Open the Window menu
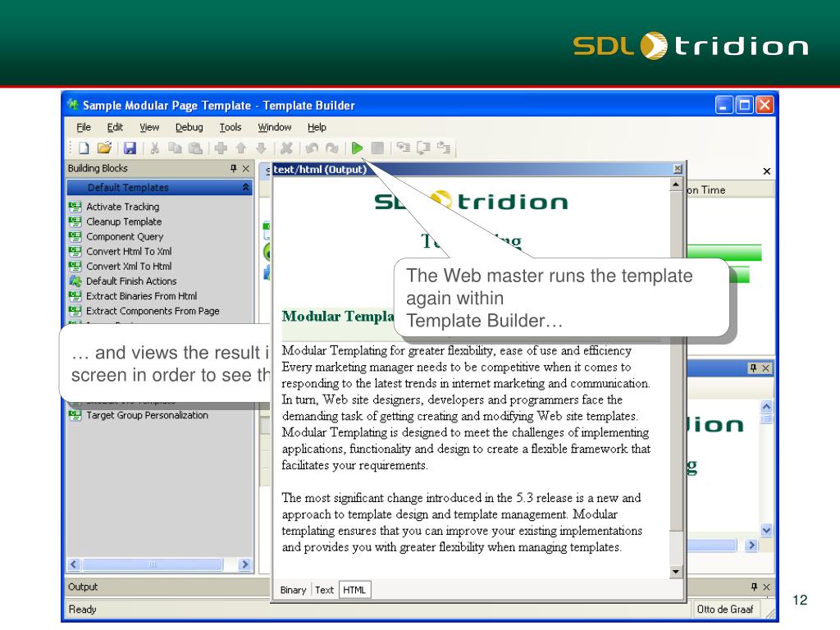The height and width of the screenshot is (630, 840). coord(275,127)
